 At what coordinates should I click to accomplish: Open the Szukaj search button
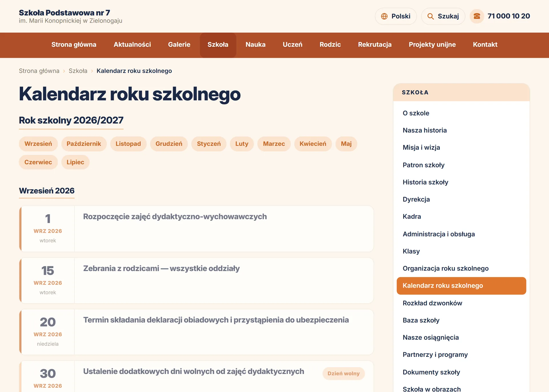pyautogui.click(x=443, y=16)
